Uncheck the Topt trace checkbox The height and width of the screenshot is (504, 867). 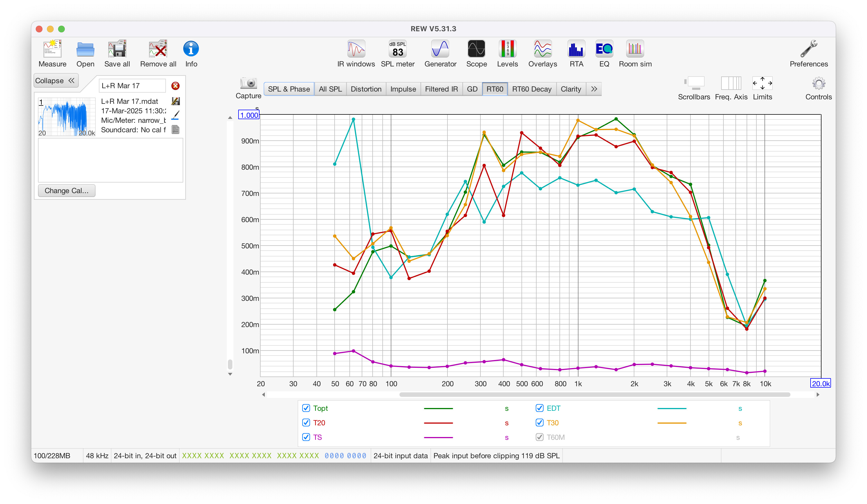[306, 408]
